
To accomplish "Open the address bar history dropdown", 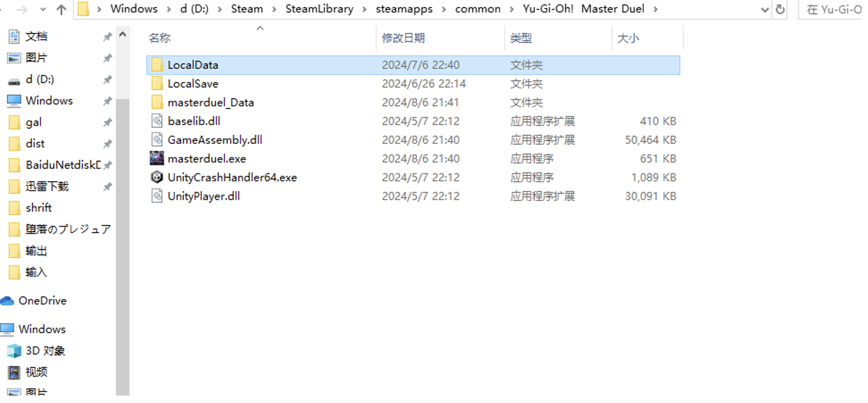I will 765,9.
